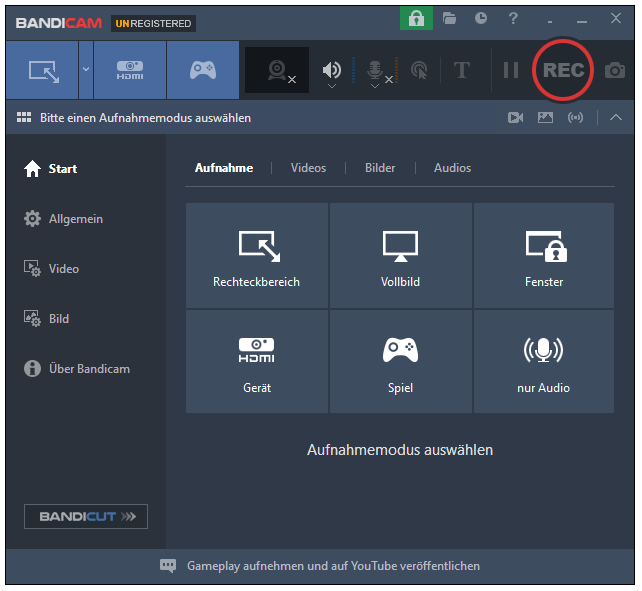642x591 pixels.
Task: Click the video camera status icon
Action: [515, 118]
